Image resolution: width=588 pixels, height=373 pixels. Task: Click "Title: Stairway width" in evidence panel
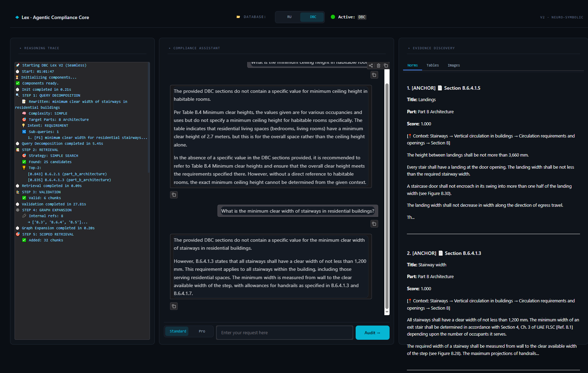(426, 265)
